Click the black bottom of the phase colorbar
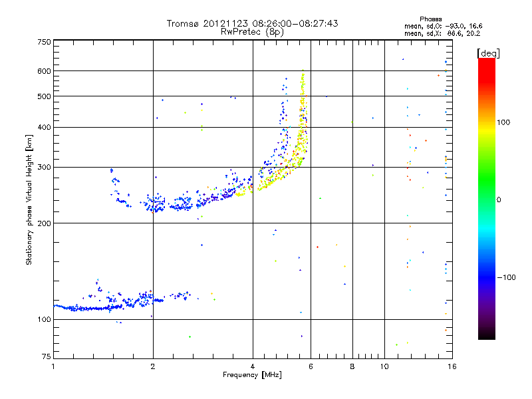This screenshot has height=399, width=532. click(x=487, y=335)
